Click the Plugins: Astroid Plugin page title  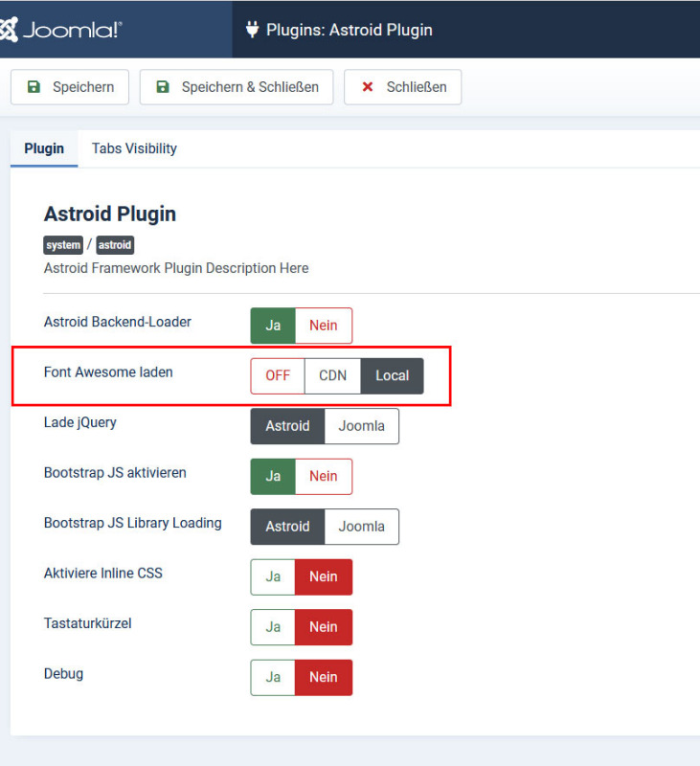tap(350, 30)
